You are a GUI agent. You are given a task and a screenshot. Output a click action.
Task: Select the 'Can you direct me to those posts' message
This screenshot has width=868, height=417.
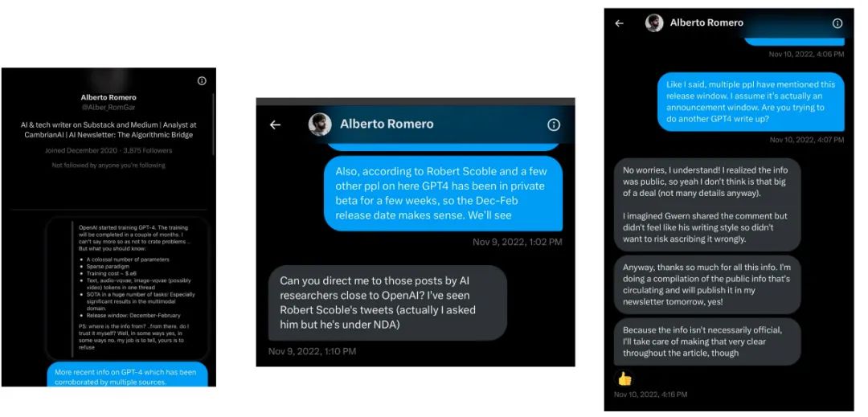coord(387,303)
